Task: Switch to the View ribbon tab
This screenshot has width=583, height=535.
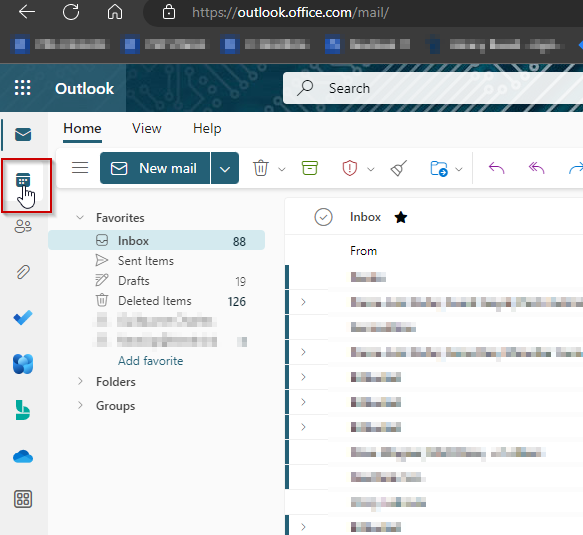Action: 147,128
